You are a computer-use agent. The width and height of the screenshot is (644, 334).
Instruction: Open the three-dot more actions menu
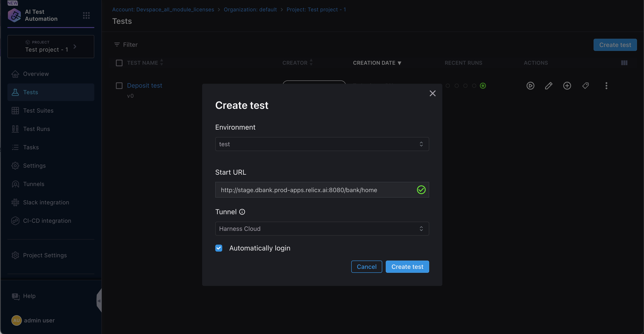tap(606, 86)
